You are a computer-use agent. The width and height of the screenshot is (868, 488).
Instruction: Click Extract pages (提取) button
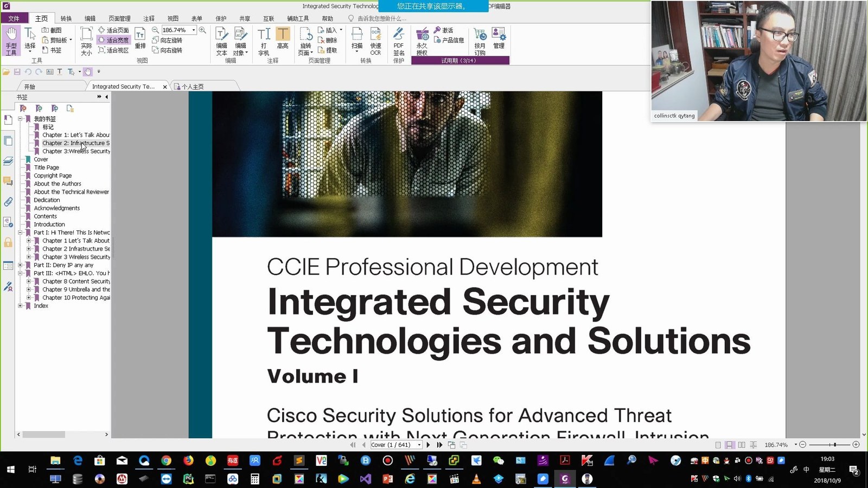pyautogui.click(x=328, y=50)
